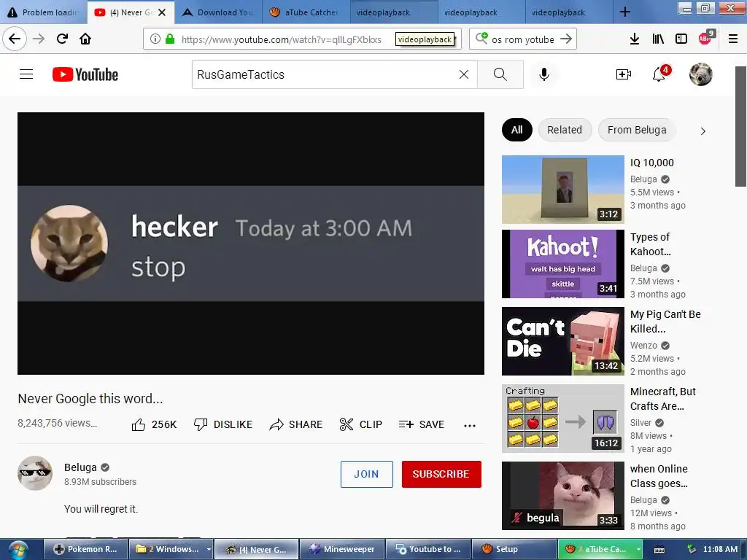This screenshot has height=560, width=747.
Task: Open the YouTube guide menu icon
Action: tap(26, 74)
